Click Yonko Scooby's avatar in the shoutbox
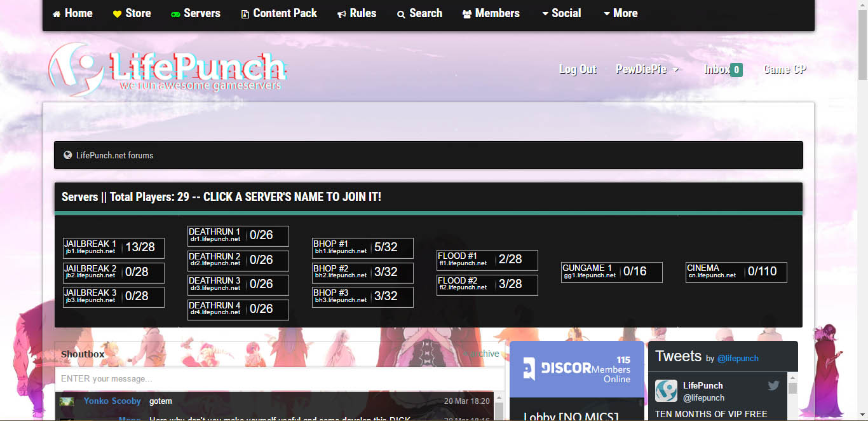The height and width of the screenshot is (421, 868). click(67, 401)
